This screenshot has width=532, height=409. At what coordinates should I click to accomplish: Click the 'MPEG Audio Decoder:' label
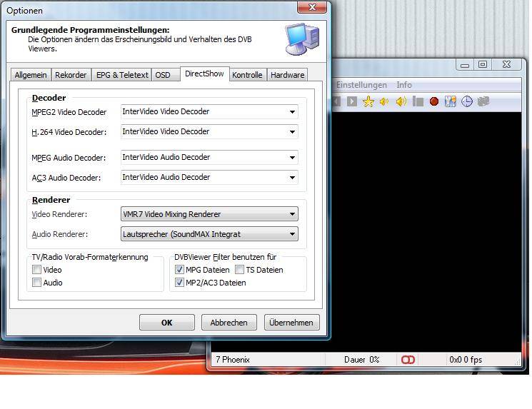coord(69,158)
